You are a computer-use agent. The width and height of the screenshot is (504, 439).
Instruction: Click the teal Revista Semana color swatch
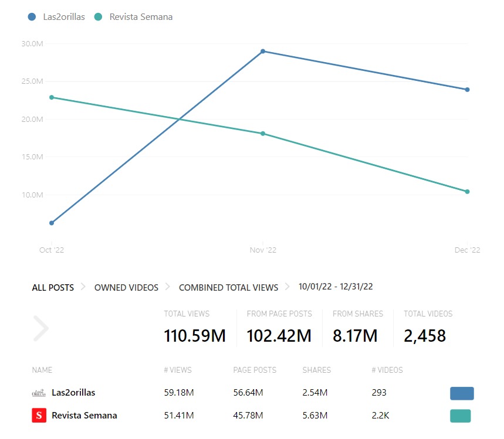(460, 416)
